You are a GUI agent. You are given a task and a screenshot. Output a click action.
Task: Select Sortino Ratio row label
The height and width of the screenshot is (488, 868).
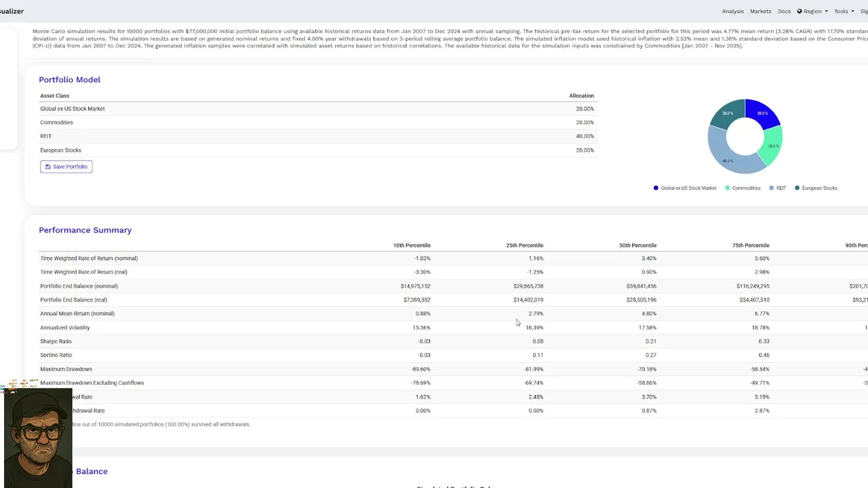(x=56, y=355)
